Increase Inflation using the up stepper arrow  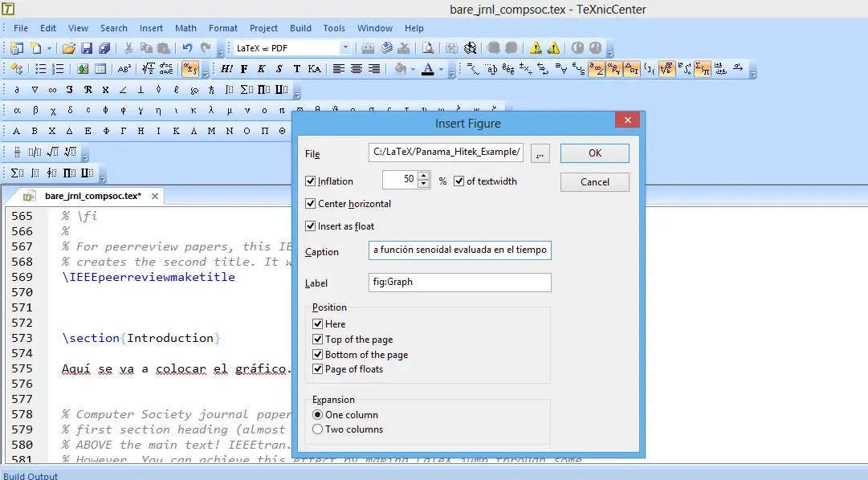pyautogui.click(x=423, y=176)
